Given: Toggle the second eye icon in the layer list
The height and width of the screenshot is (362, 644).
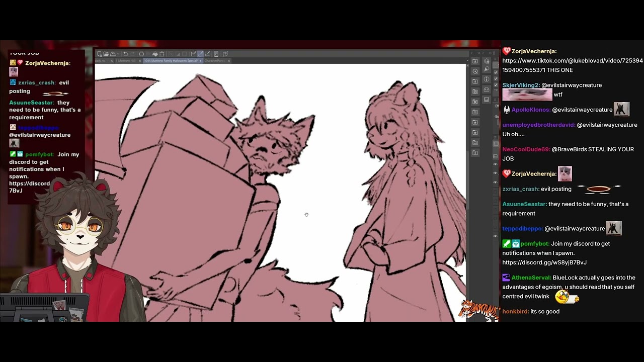Looking at the screenshot, I should pos(496,173).
